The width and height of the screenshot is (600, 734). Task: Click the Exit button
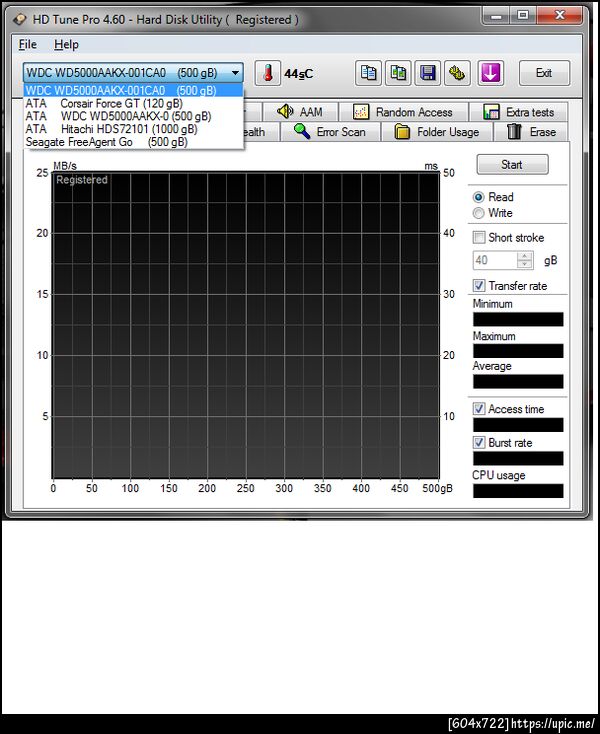point(544,73)
